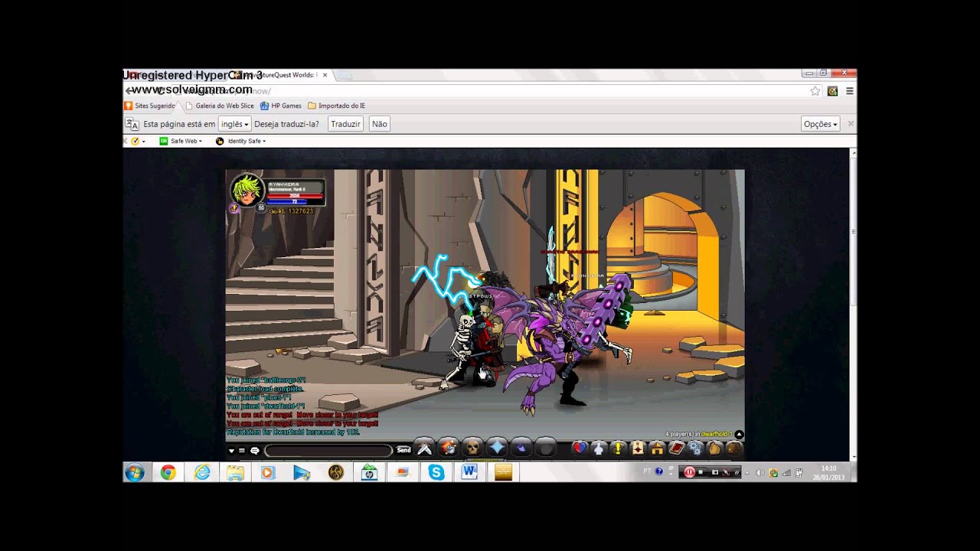Click the chat message input field
Image resolution: width=980 pixels, height=551 pixels.
click(328, 451)
